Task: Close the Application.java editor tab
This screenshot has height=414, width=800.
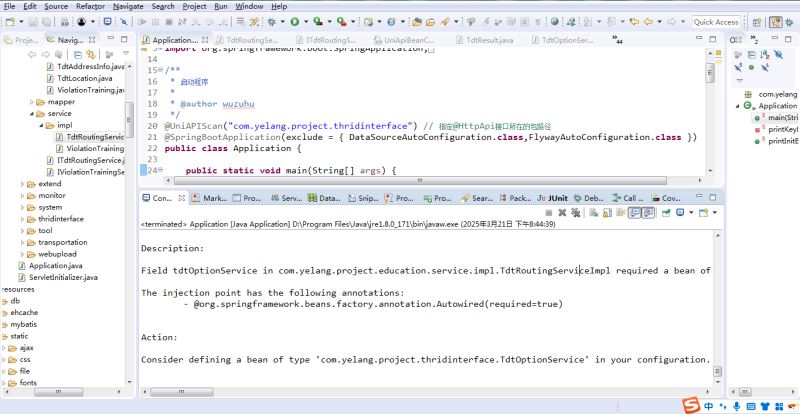Action: click(x=205, y=40)
